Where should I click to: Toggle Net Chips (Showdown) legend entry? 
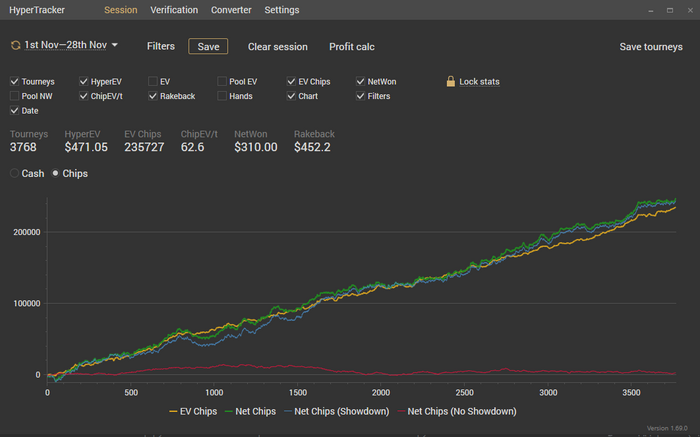337,412
